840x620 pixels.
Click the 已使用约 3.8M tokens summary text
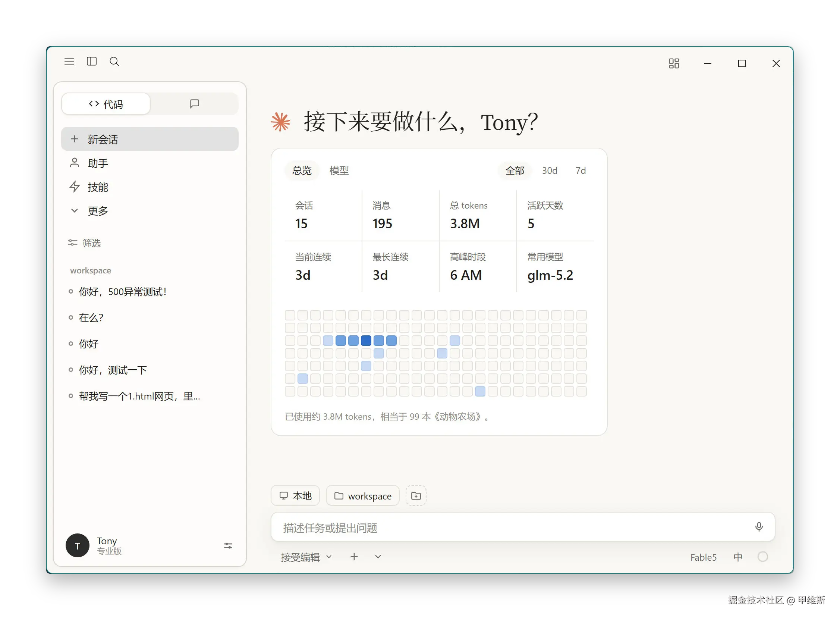pos(387,417)
